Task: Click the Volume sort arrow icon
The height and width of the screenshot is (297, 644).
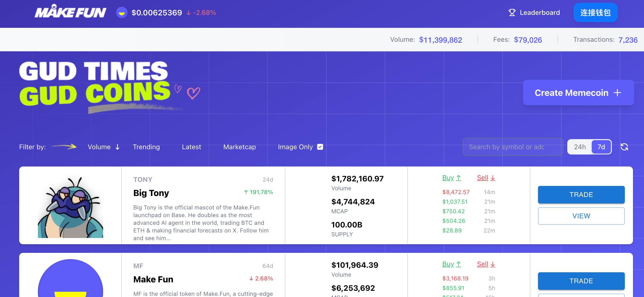Action: click(x=117, y=147)
